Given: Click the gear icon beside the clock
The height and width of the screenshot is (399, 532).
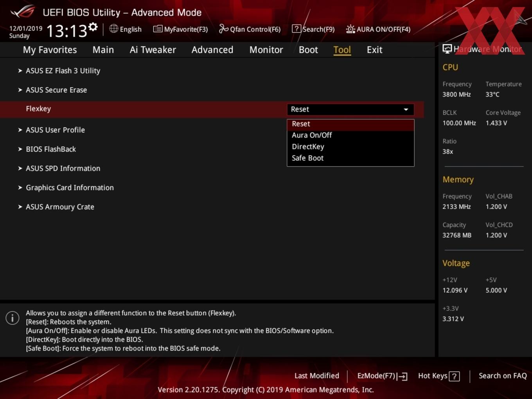Looking at the screenshot, I should 93,27.
